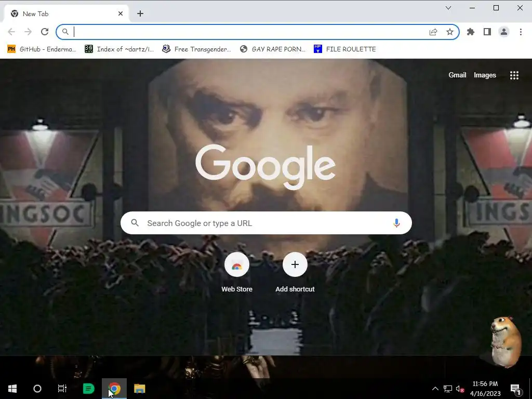
Task: Open the tab search chevron in the title bar
Action: click(448, 8)
